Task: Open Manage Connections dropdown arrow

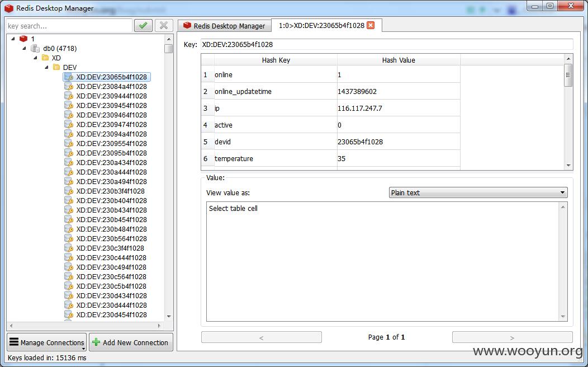Action: 83,349
